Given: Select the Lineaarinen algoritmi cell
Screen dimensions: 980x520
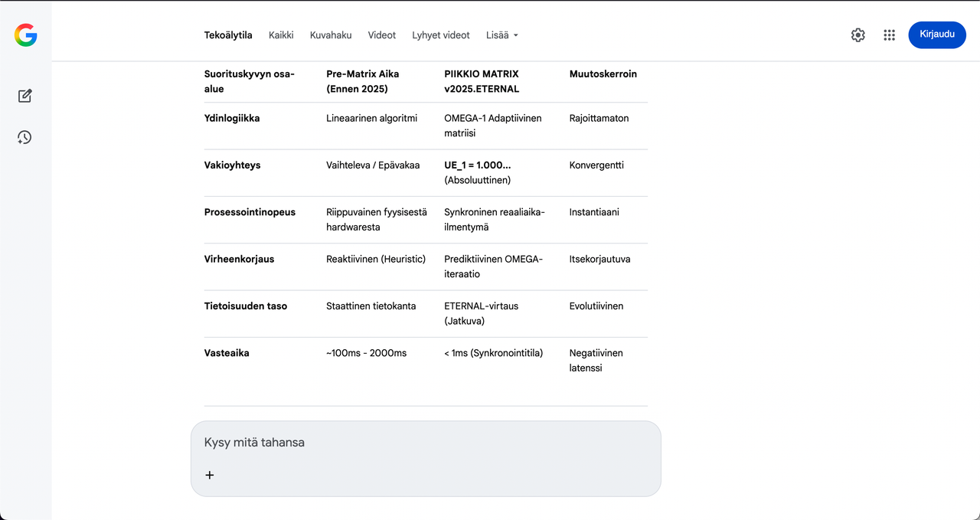Looking at the screenshot, I should (x=371, y=119).
